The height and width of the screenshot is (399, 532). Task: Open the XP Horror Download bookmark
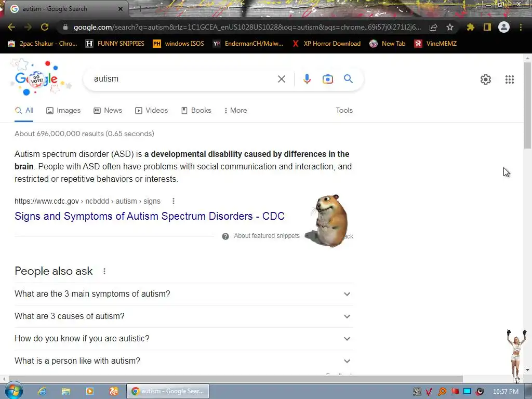pyautogui.click(x=326, y=44)
